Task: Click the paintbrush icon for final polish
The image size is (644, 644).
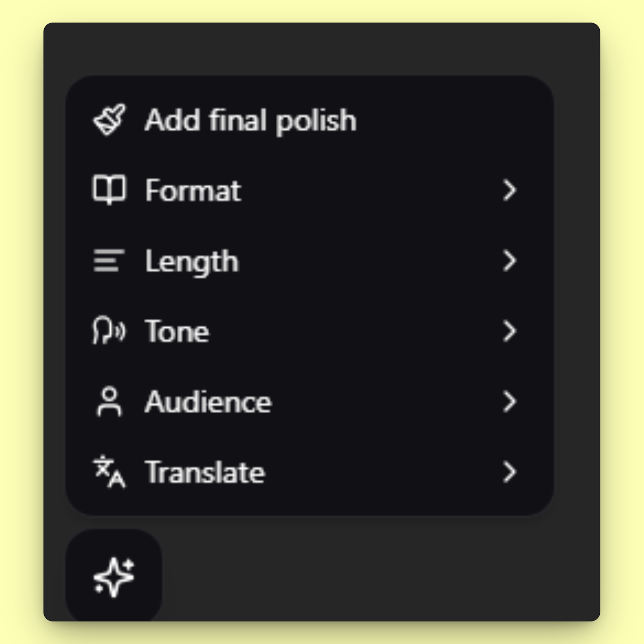Action: point(109,120)
